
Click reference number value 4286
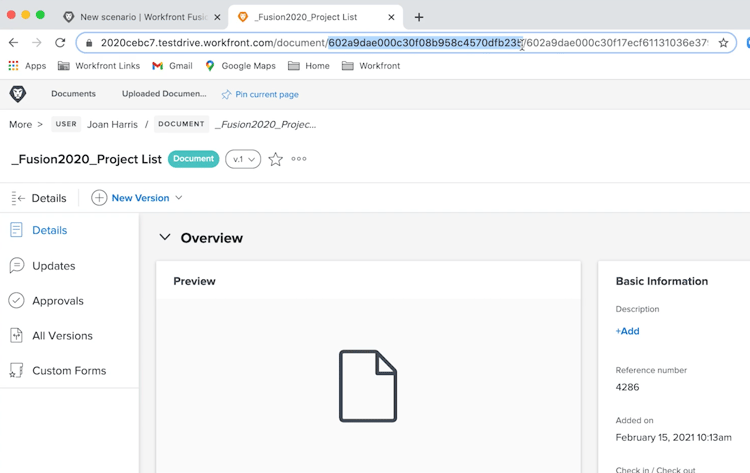pos(627,387)
